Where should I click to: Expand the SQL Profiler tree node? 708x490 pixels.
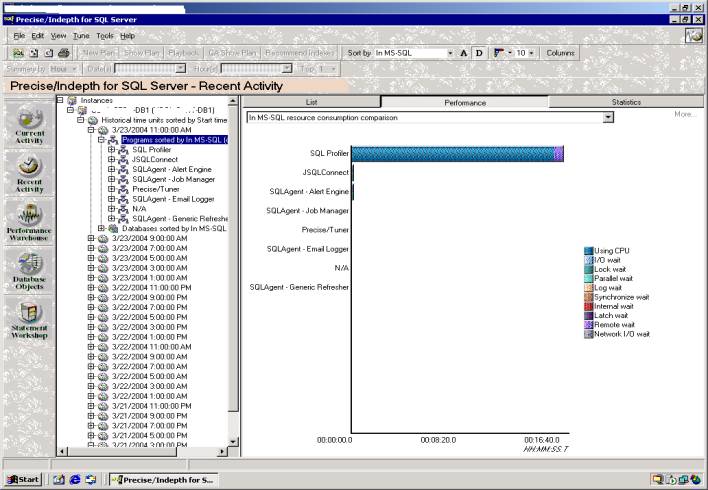[111, 149]
